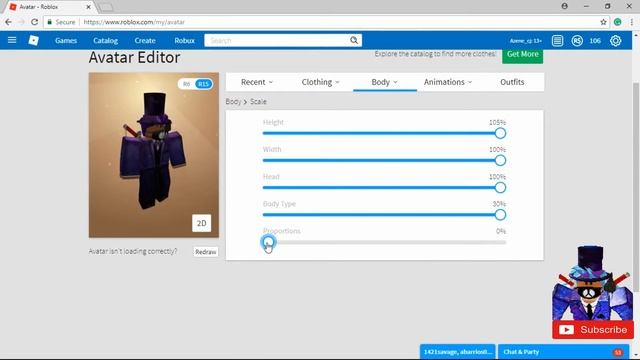This screenshot has width=640, height=360.
Task: Expand the Animations dropdown tab
Action: coord(448,82)
